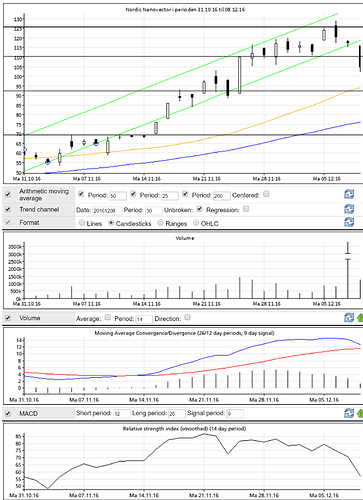This screenshot has height=500, width=363.
Task: Click the MACD Signal period field
Action: (235, 414)
